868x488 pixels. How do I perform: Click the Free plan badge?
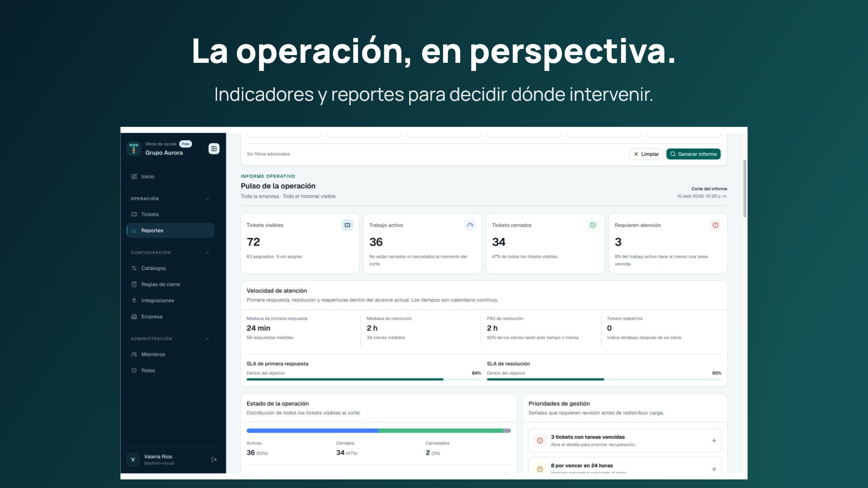[x=185, y=144]
